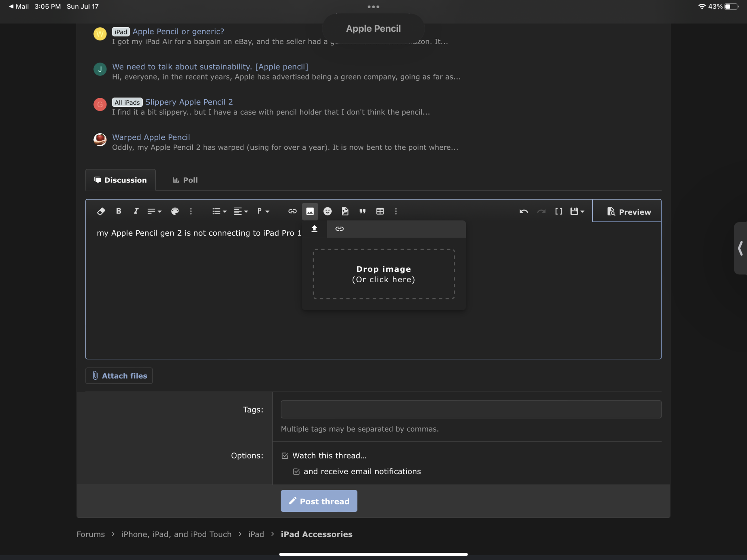The image size is (747, 560).
Task: Click the All iPads prefix label
Action: click(x=127, y=102)
